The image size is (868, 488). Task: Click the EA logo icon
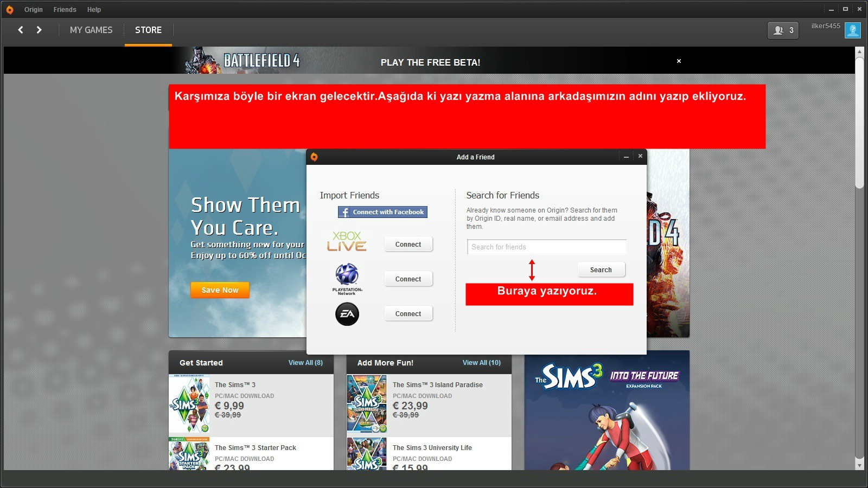pos(347,314)
